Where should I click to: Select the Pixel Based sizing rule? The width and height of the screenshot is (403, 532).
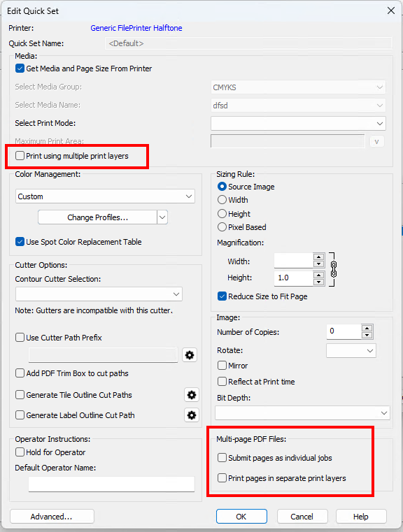(222, 227)
